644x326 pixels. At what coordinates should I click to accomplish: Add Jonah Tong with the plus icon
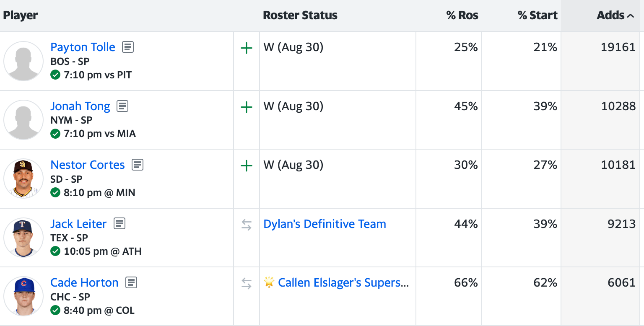coord(247,107)
